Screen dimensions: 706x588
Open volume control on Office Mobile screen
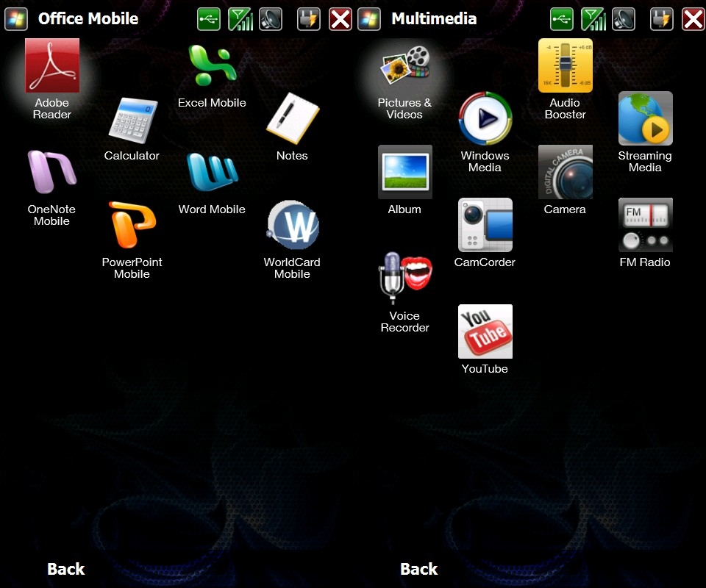[x=271, y=19]
